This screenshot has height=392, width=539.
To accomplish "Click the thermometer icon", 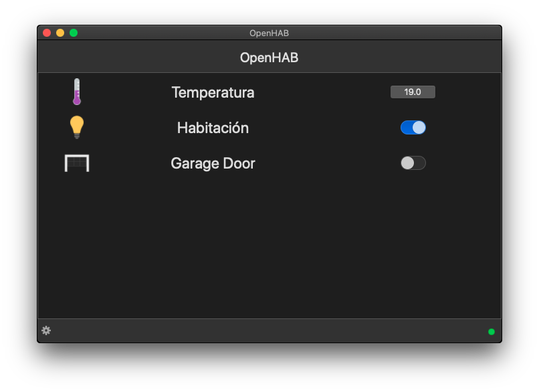I will point(77,92).
